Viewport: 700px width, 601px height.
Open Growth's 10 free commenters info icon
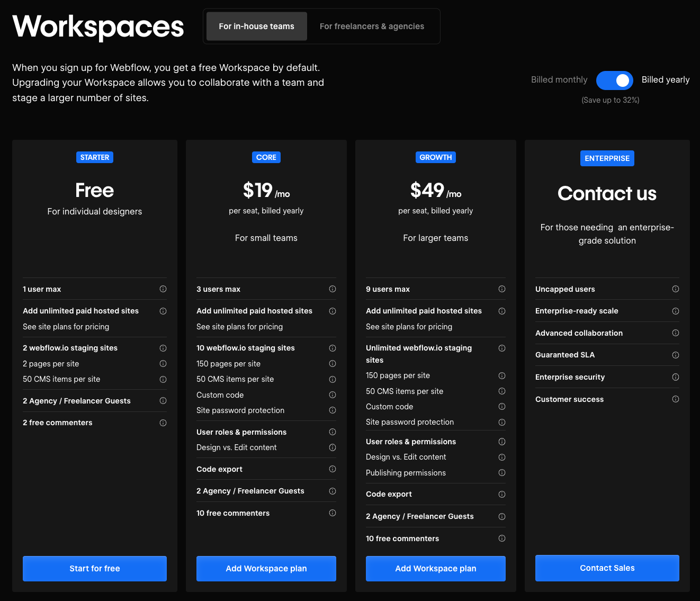click(x=502, y=539)
